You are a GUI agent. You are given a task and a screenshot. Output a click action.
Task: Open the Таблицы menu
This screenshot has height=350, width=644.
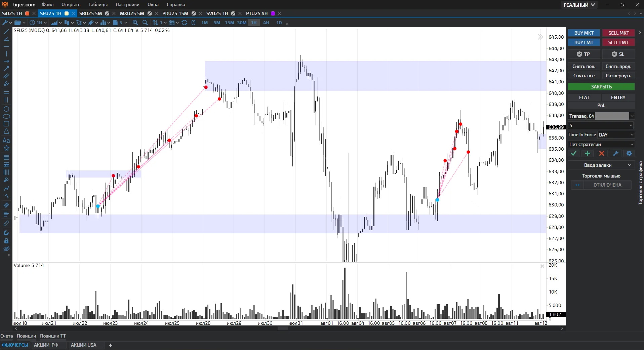pos(98,4)
